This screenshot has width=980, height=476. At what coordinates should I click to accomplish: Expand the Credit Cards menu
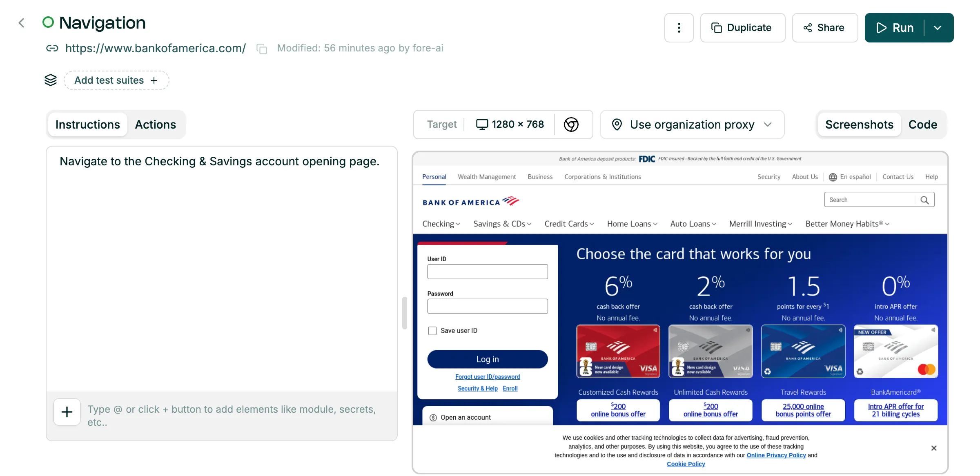click(x=569, y=224)
